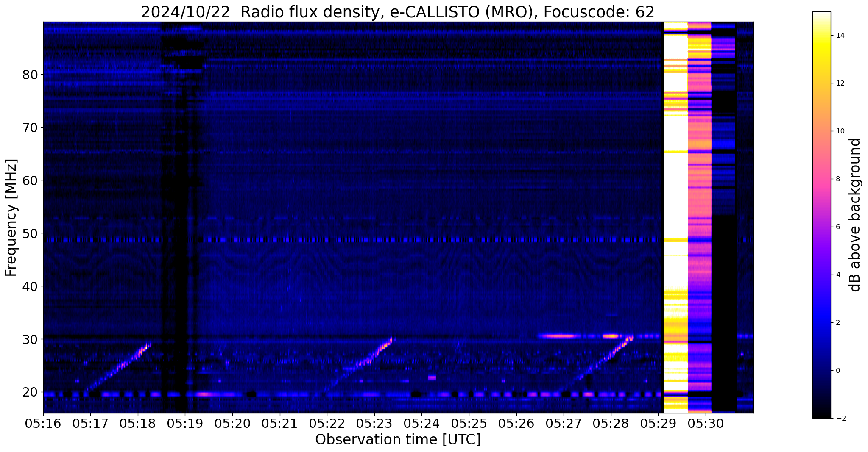Click the colorbar tick label 6
This screenshot has width=868, height=452.
[x=837, y=227]
